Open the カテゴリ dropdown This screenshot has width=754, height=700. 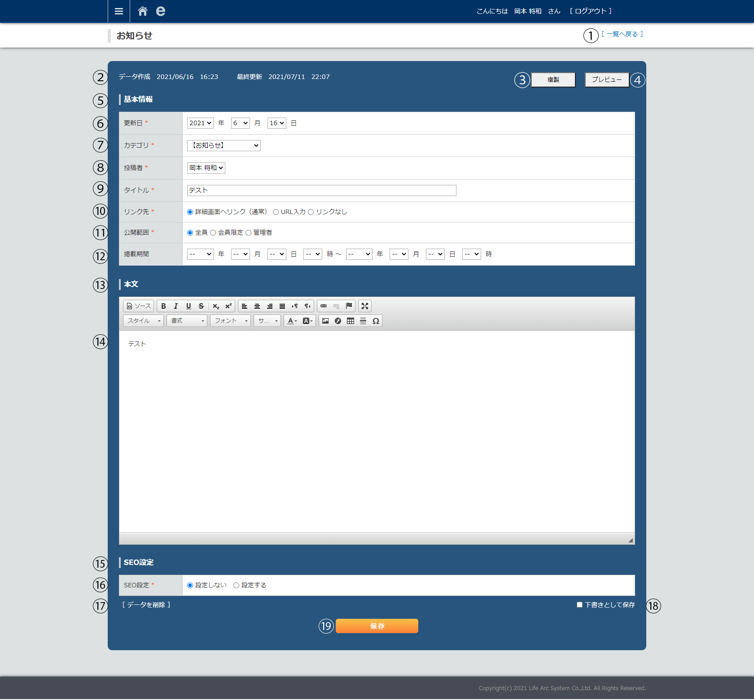coord(224,145)
